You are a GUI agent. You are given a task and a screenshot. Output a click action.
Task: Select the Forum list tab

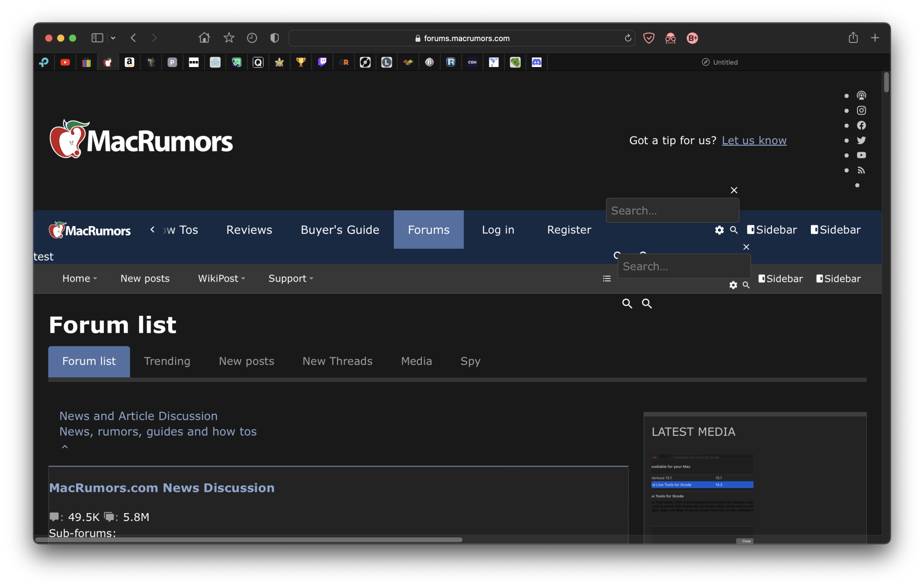point(89,361)
